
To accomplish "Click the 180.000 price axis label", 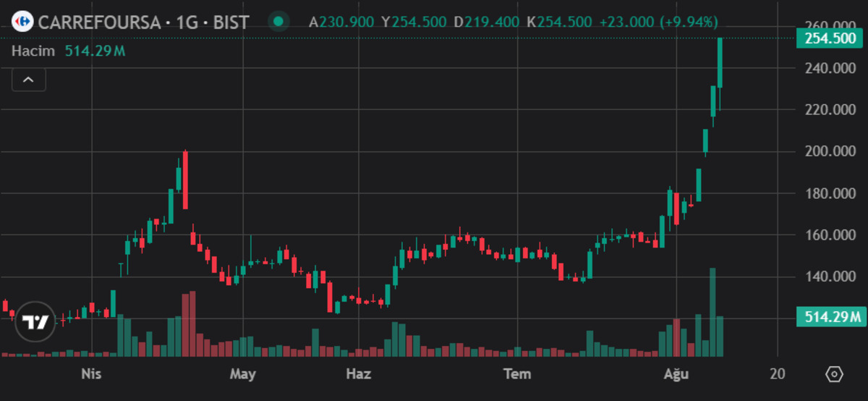I will coord(830,193).
